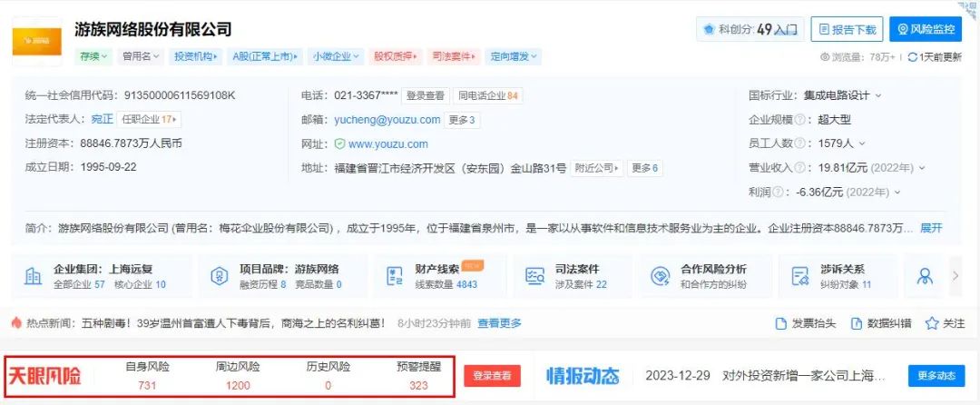Open 涉及案件 22 link
This screenshot has width=980, height=405.
pyautogui.click(x=581, y=284)
